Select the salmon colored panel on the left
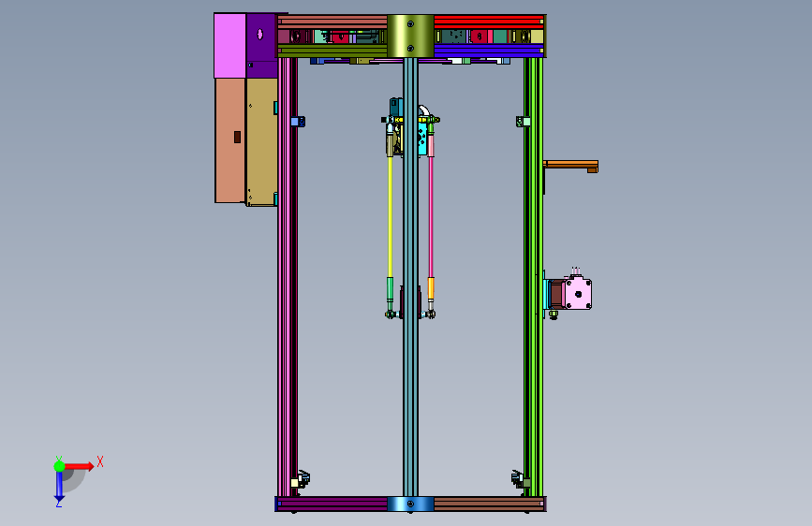 [x=230, y=140]
